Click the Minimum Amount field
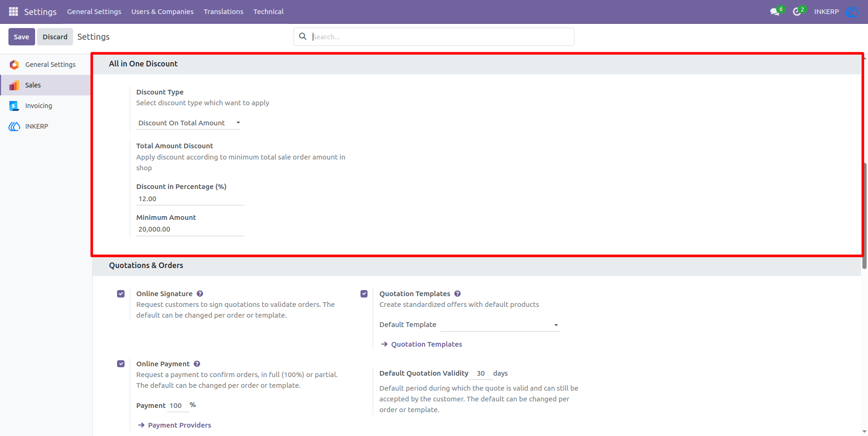Viewport: 868px width, 436px height. pos(190,229)
